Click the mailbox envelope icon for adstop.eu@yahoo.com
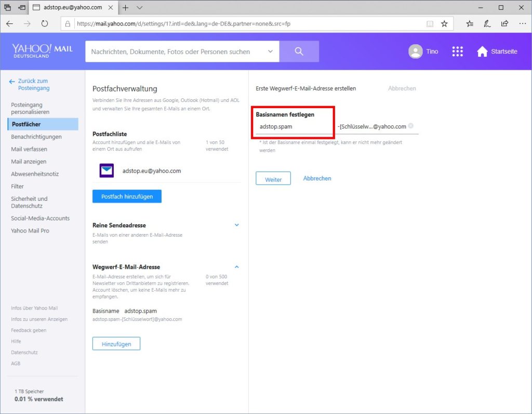 [x=107, y=171]
